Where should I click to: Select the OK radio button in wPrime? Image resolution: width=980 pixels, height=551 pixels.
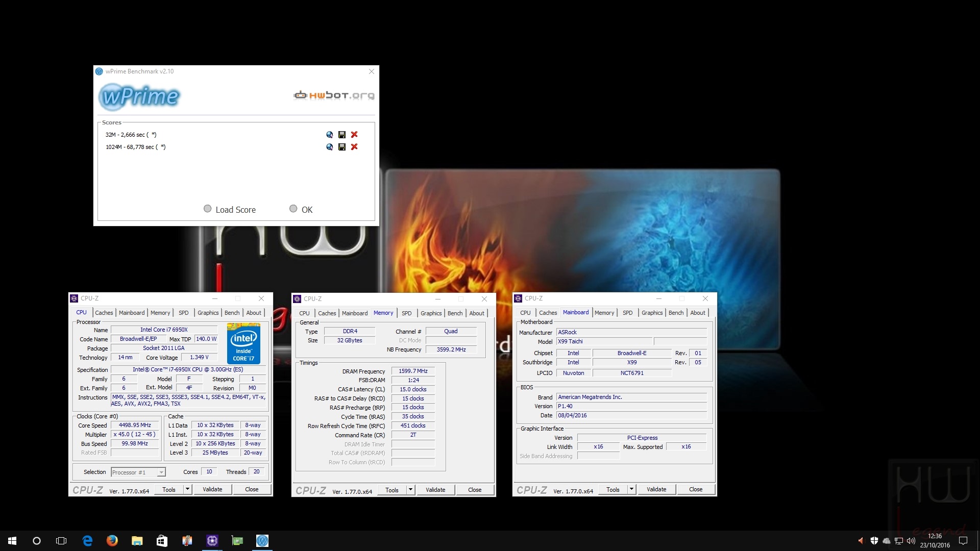(293, 209)
